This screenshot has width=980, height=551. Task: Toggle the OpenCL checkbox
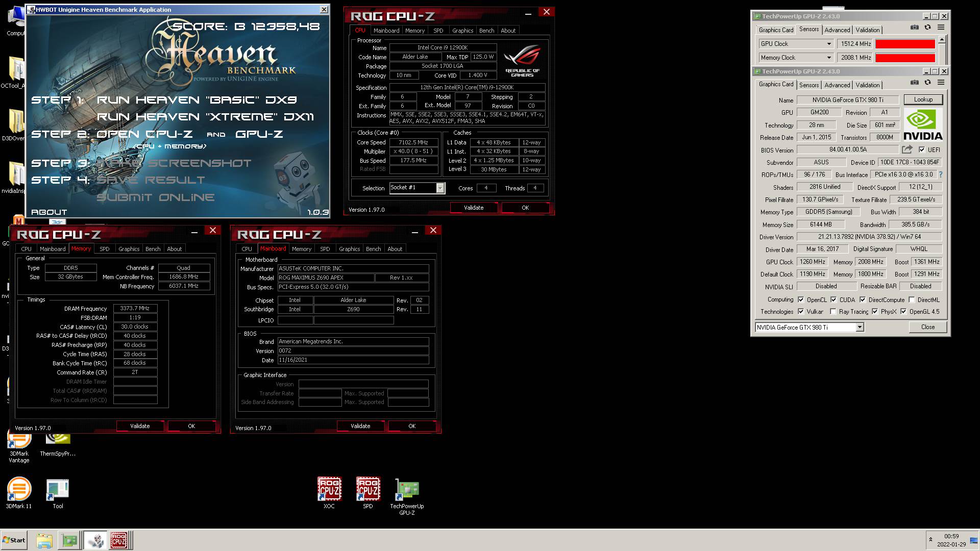click(801, 300)
